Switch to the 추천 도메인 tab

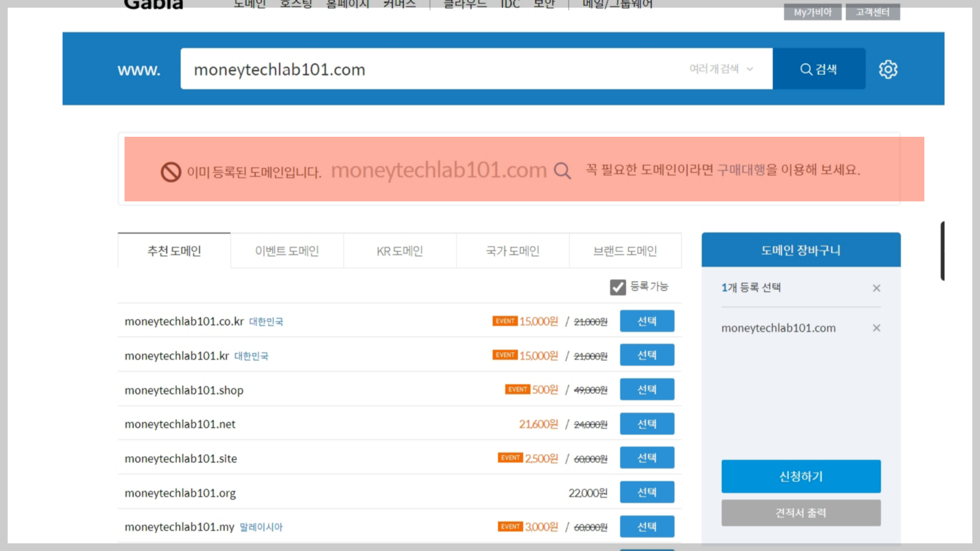coord(174,251)
